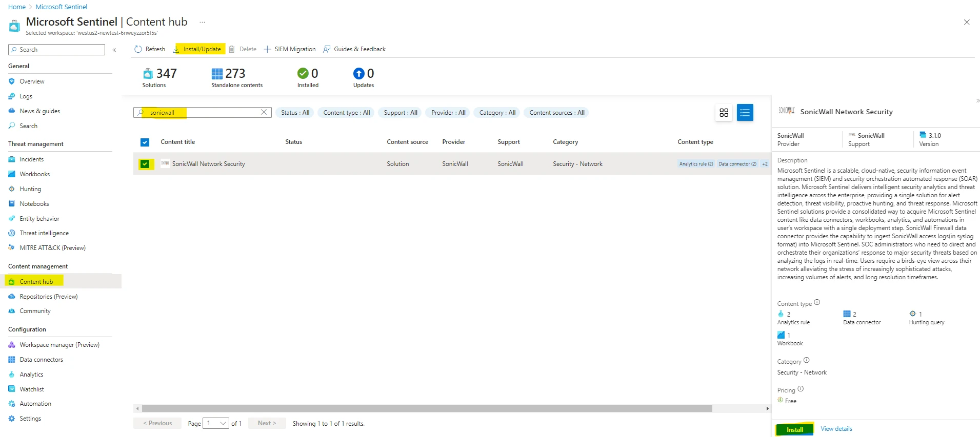Click the Watchlist icon in the sidebar
980x437 pixels.
coord(12,389)
